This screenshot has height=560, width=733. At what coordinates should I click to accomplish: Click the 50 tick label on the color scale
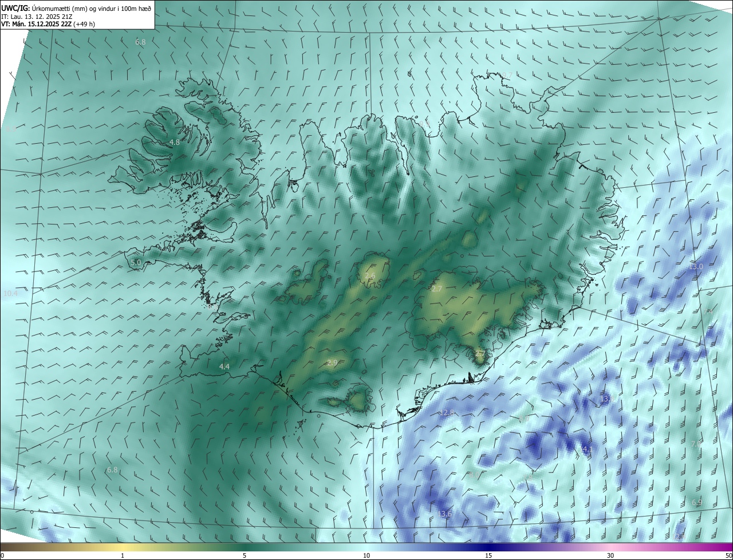728,555
